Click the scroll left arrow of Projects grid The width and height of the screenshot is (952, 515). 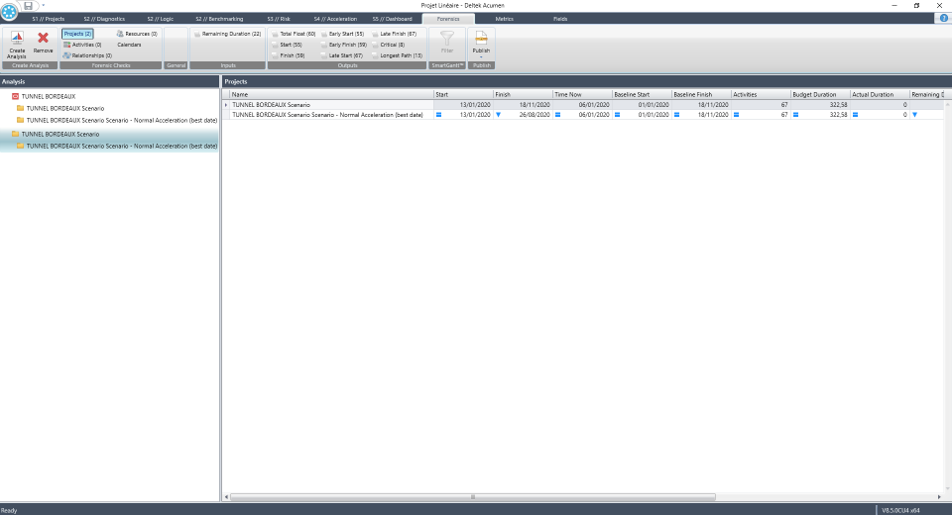pos(226,497)
